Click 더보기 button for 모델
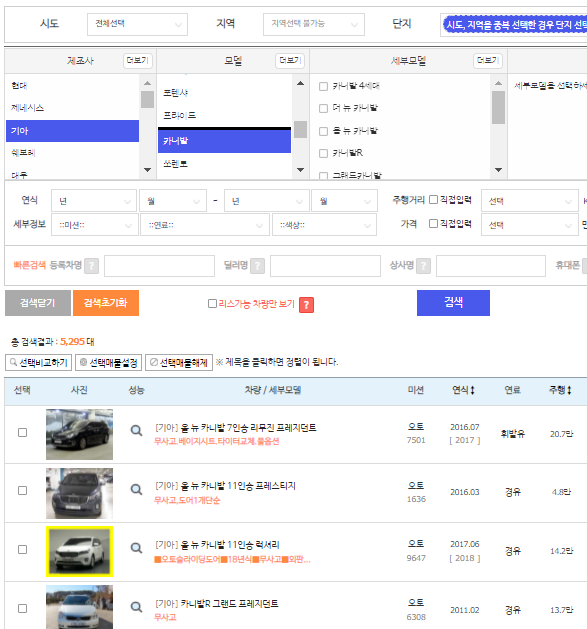Viewport: 587px width, 629px height. 290,61
